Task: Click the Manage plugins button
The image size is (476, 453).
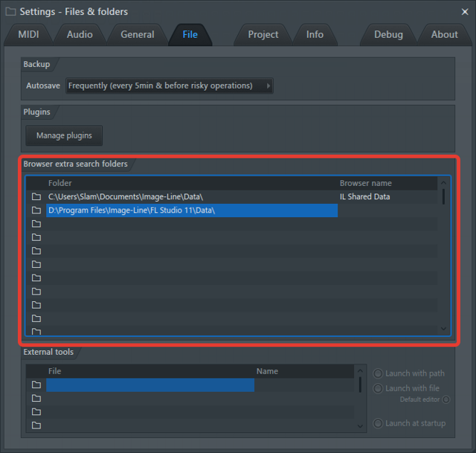Action: 64,135
